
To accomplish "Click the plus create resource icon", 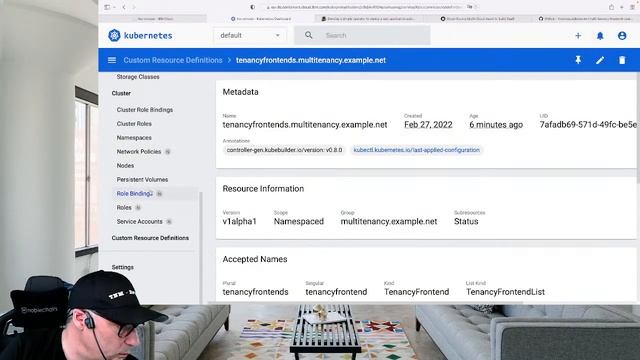I will point(578,36).
